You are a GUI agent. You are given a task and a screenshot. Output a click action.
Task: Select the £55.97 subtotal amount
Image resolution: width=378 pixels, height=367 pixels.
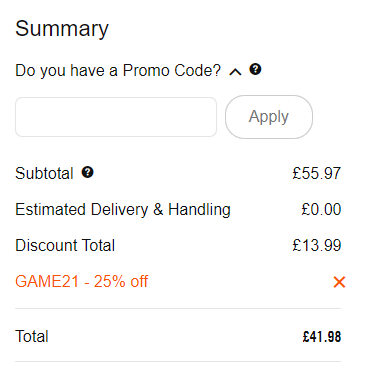pyautogui.click(x=317, y=173)
